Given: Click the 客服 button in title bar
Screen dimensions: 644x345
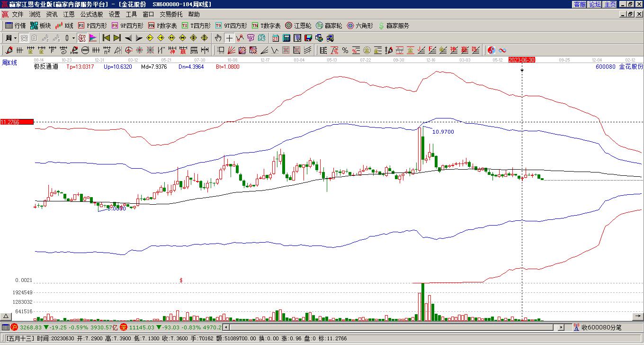Looking at the screenshot, I should pyautogui.click(x=580, y=4).
